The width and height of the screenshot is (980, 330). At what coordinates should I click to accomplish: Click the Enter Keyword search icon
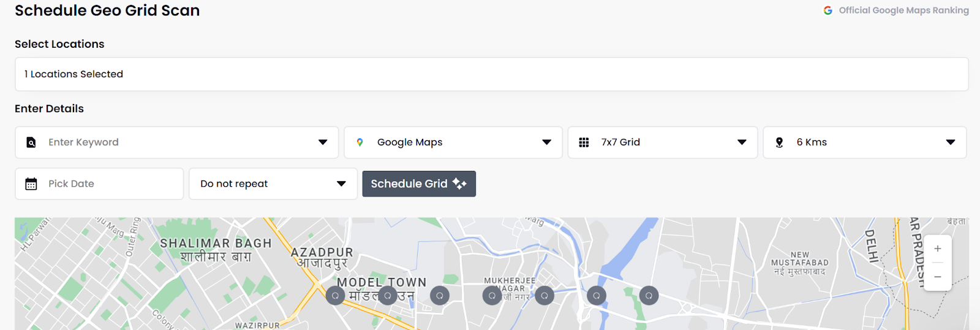[x=31, y=143]
